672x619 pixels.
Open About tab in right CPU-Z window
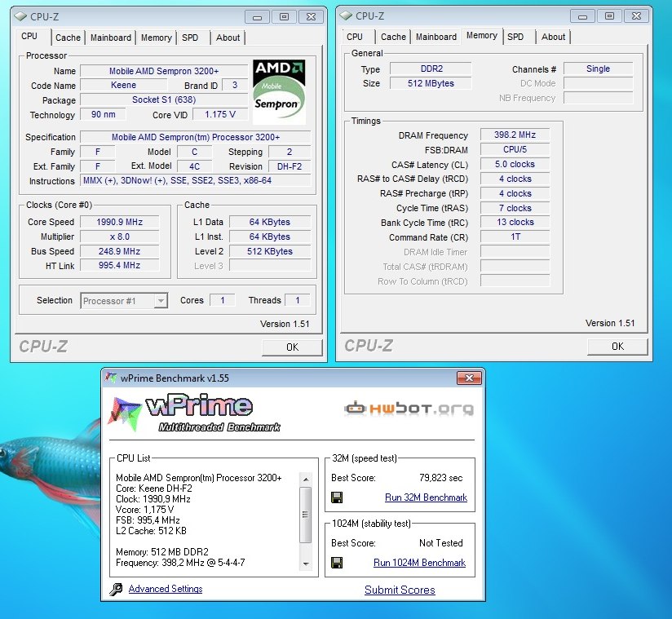point(553,37)
